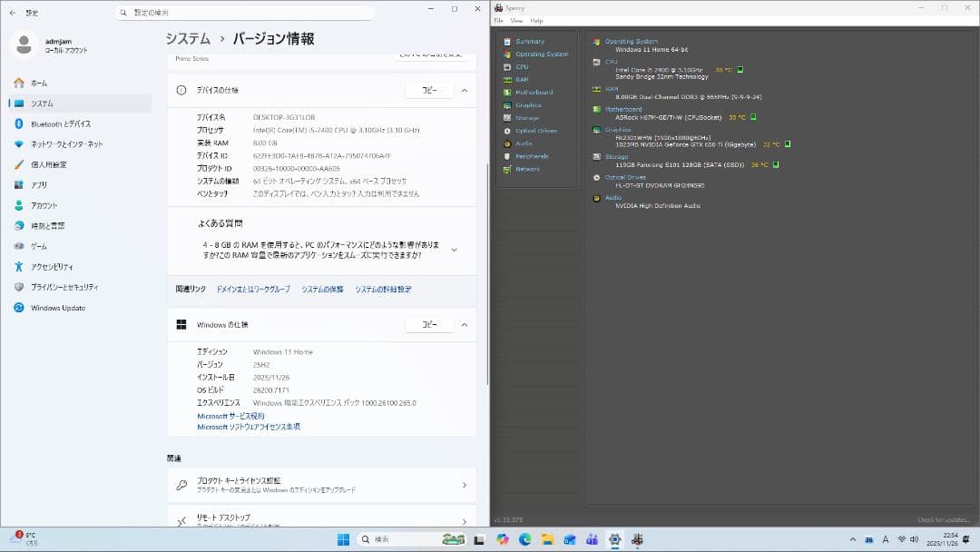Collapse the Windows の仕様 section
Screen dimensions: 980x552
coord(464,324)
